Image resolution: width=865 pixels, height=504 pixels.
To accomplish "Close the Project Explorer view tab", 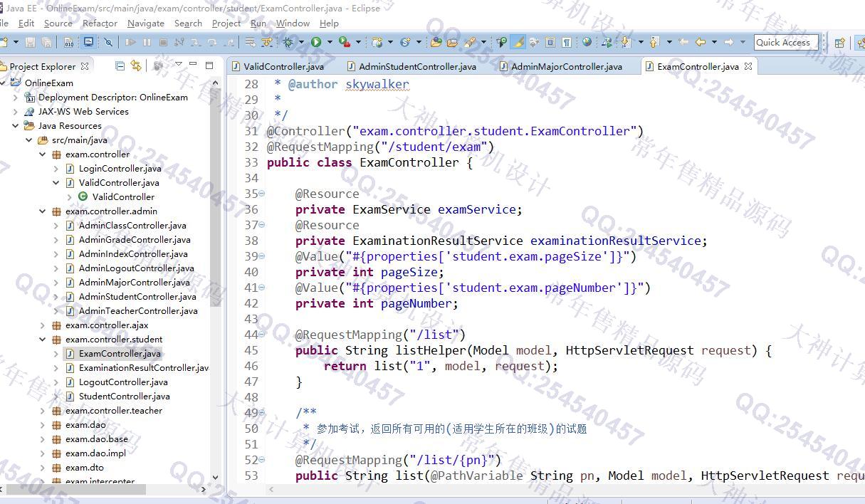I will pos(85,66).
